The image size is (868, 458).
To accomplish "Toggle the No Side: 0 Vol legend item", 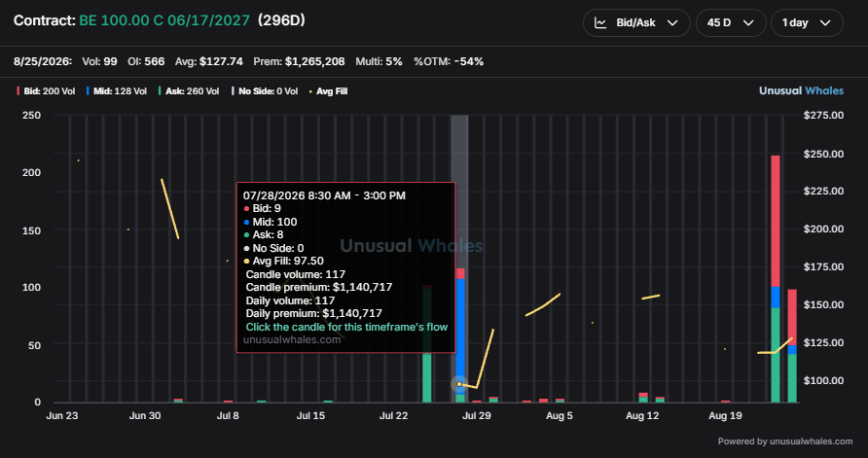I will [x=265, y=91].
